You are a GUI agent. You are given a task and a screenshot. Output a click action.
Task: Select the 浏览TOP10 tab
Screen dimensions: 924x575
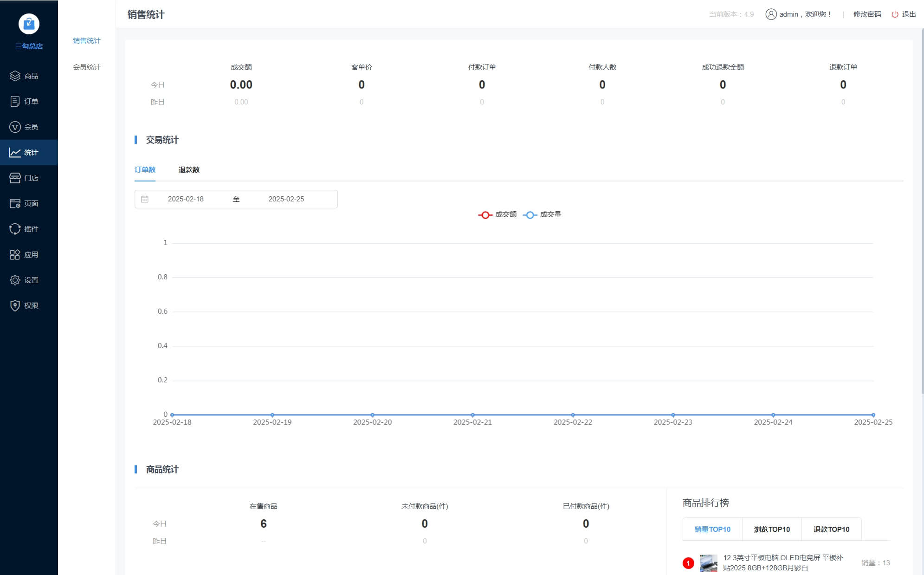tap(771, 529)
